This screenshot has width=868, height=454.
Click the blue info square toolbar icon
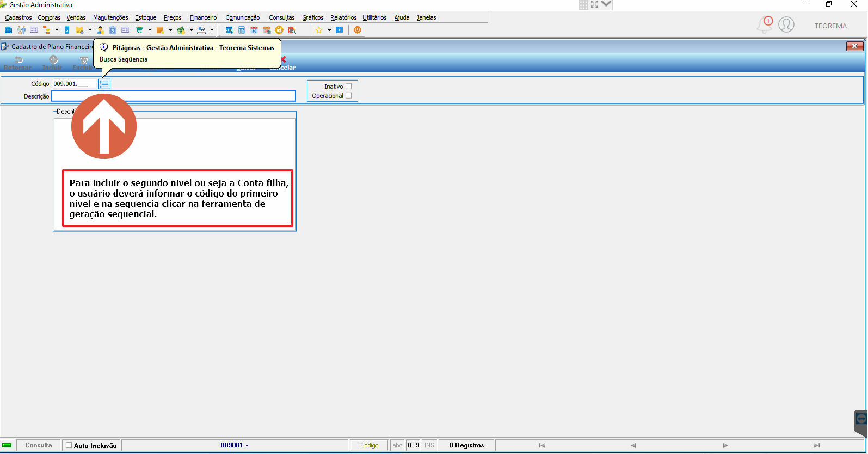[x=340, y=30]
